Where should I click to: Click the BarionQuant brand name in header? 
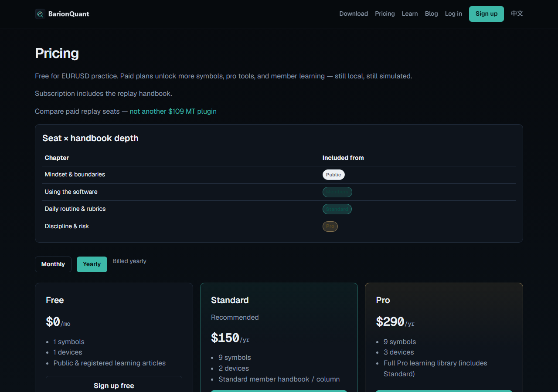click(x=69, y=14)
